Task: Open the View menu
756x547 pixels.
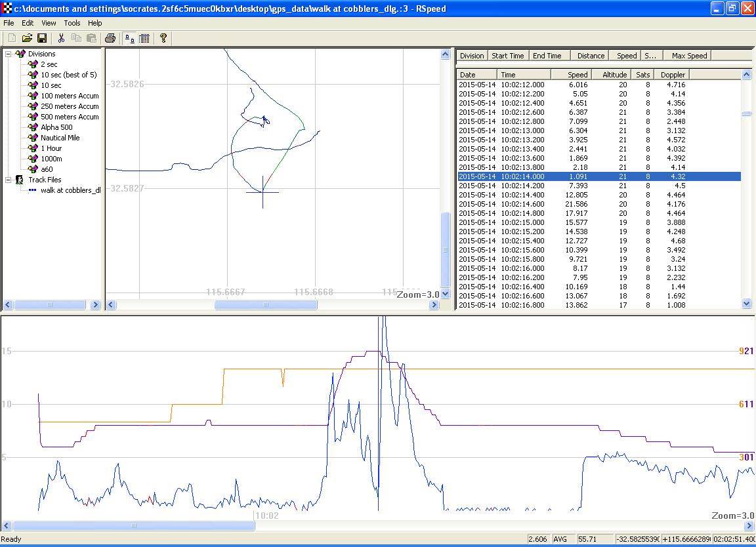Action: tap(49, 23)
